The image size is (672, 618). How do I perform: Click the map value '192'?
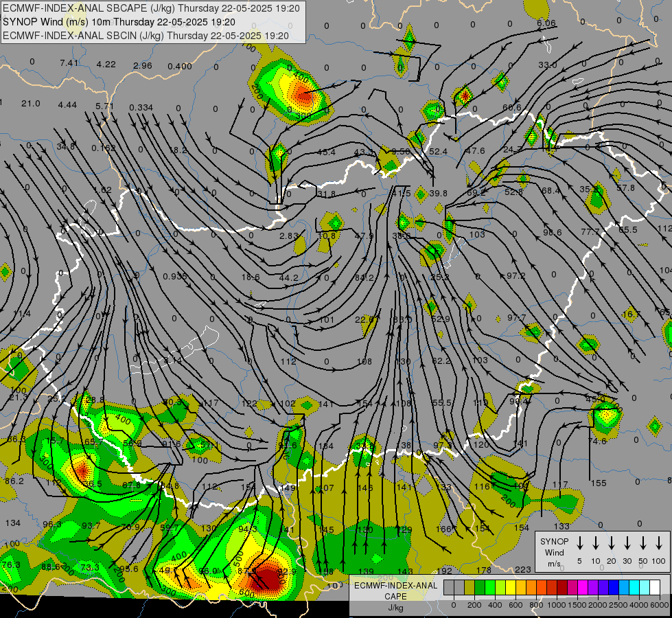point(444,571)
